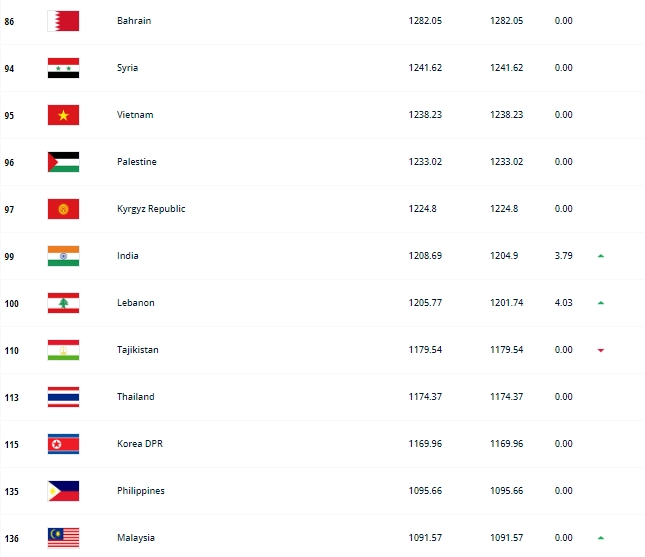Click green up arrow in India row
Screen dimensions: 645x557
[601, 256]
